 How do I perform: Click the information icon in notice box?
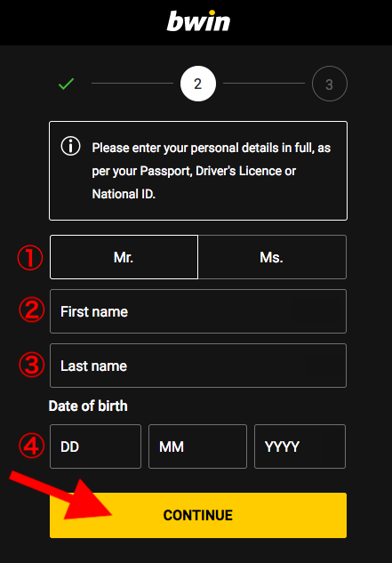[x=71, y=147]
